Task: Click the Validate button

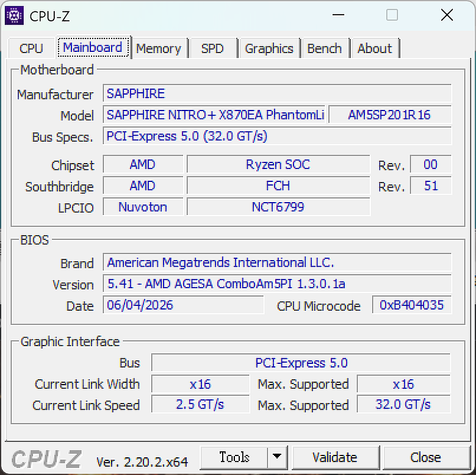Action: [335, 457]
